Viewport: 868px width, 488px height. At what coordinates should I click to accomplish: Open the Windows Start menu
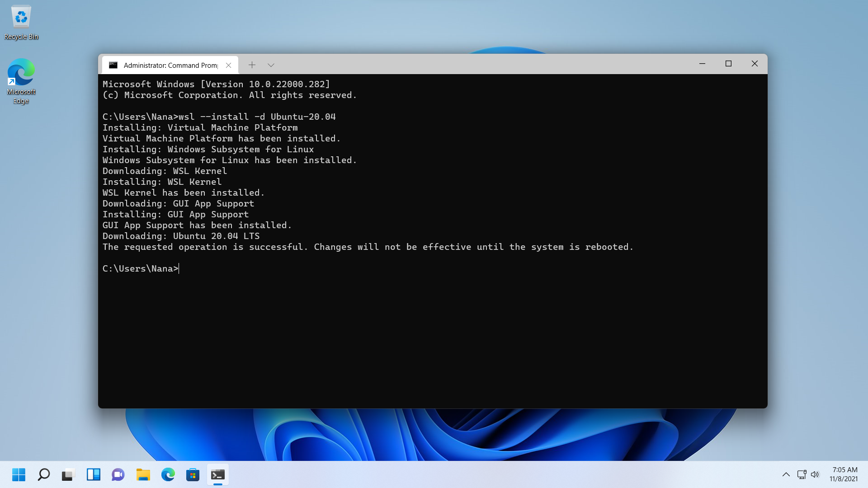[19, 474]
